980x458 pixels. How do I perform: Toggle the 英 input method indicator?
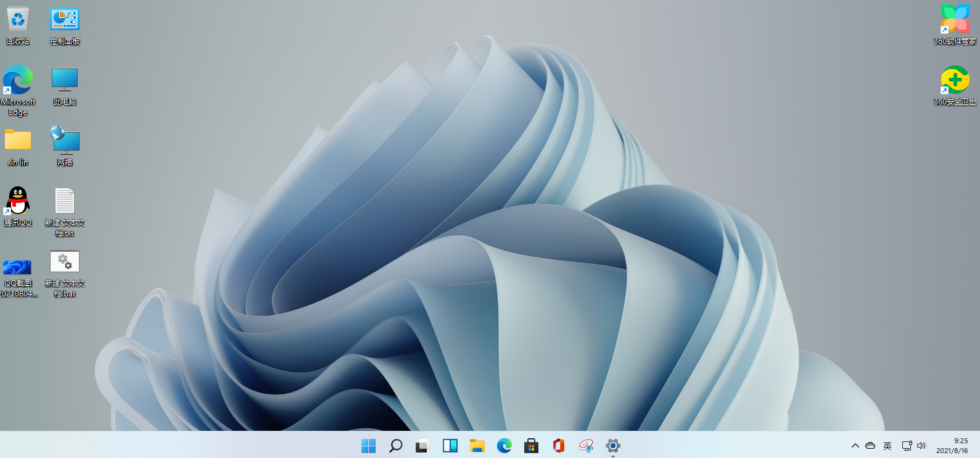[x=887, y=446]
